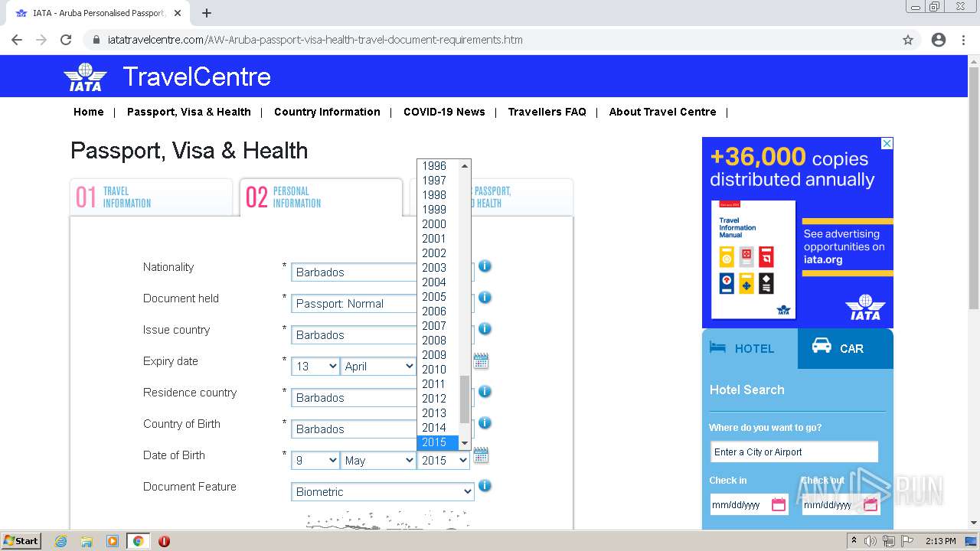This screenshot has height=551, width=980.
Task: Open the Document Feature Biometric dropdown
Action: pos(383,492)
